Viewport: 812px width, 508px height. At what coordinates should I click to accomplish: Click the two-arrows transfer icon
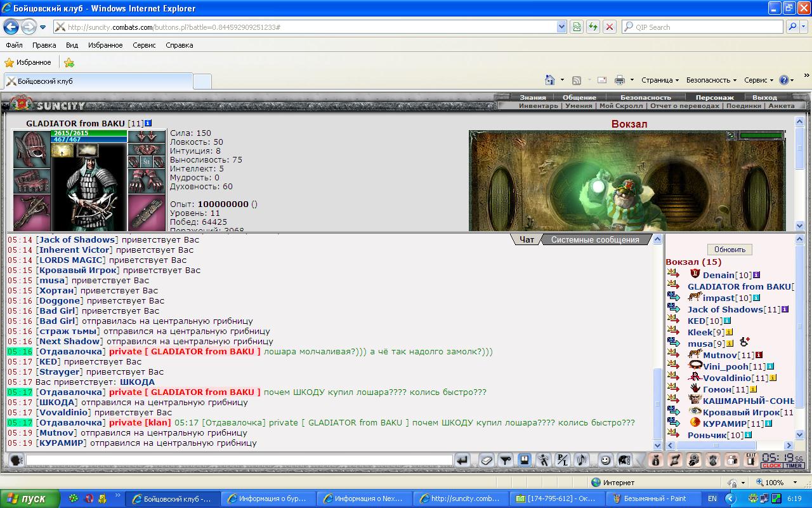tap(676, 460)
